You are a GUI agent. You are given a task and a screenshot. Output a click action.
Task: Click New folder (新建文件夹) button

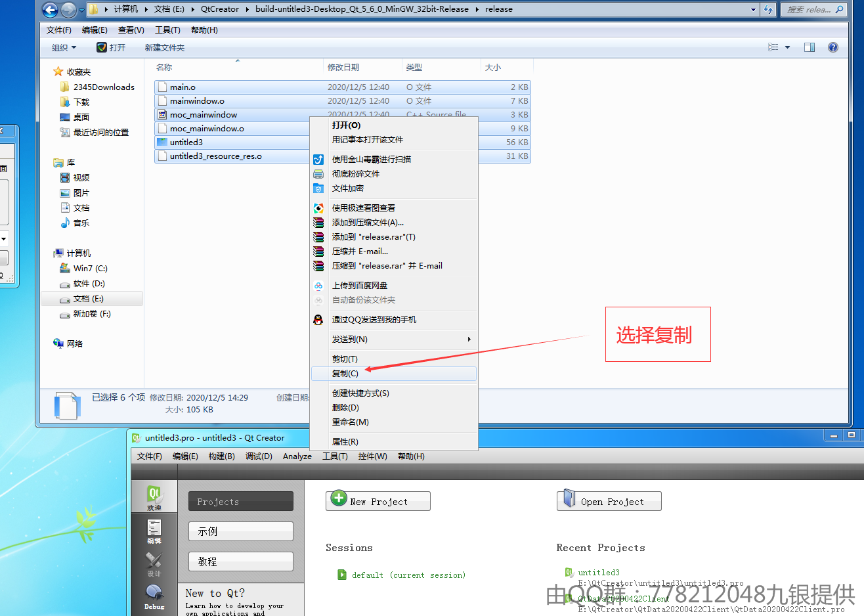point(165,47)
